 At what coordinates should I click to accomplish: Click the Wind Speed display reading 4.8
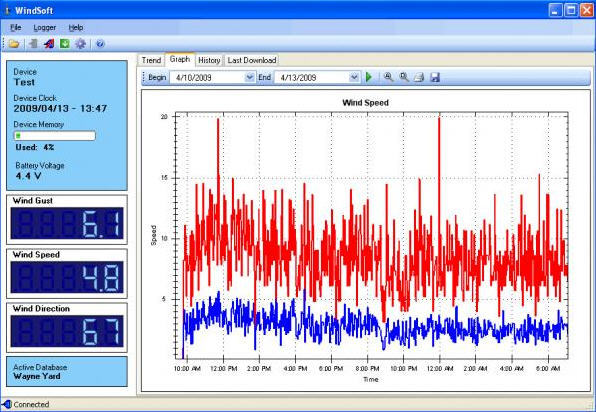pyautogui.click(x=67, y=277)
